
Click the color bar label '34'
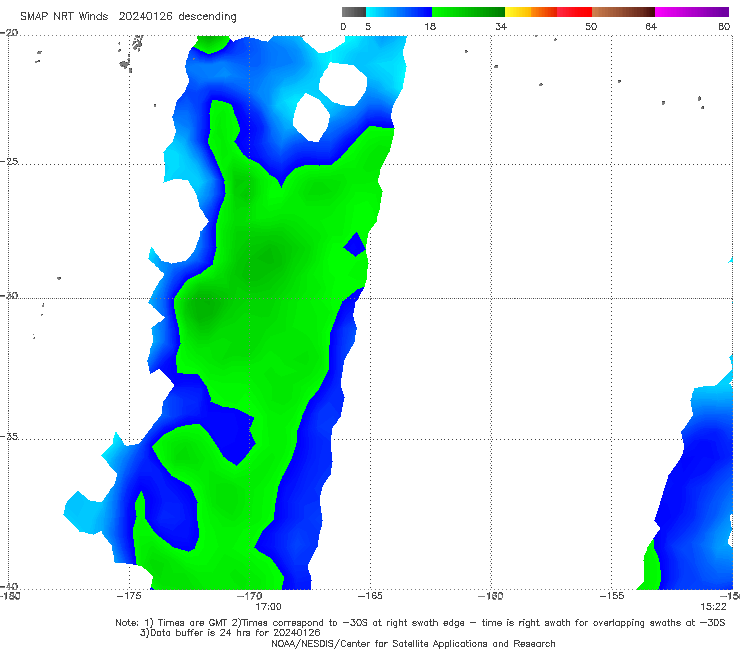(501, 26)
